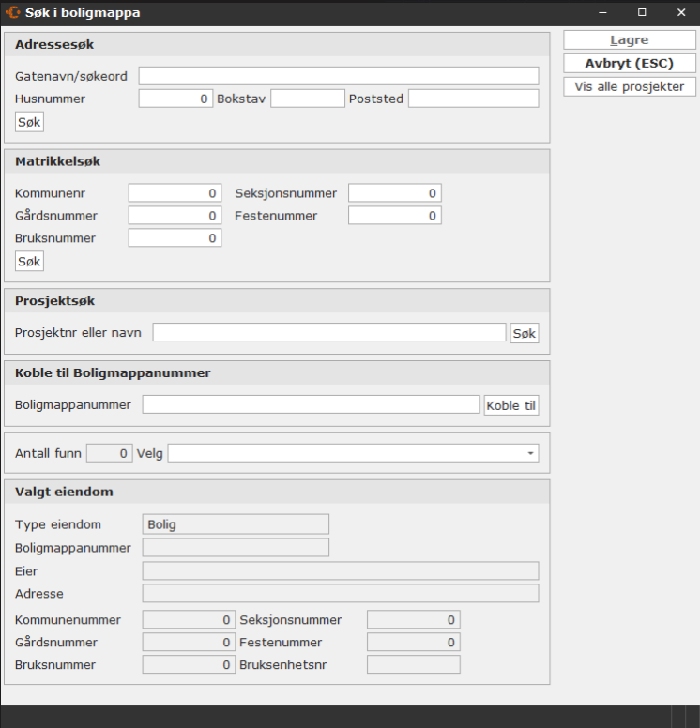
Task: Click Seksjonsnummer field in Valgt eiendom
Action: pos(414,619)
